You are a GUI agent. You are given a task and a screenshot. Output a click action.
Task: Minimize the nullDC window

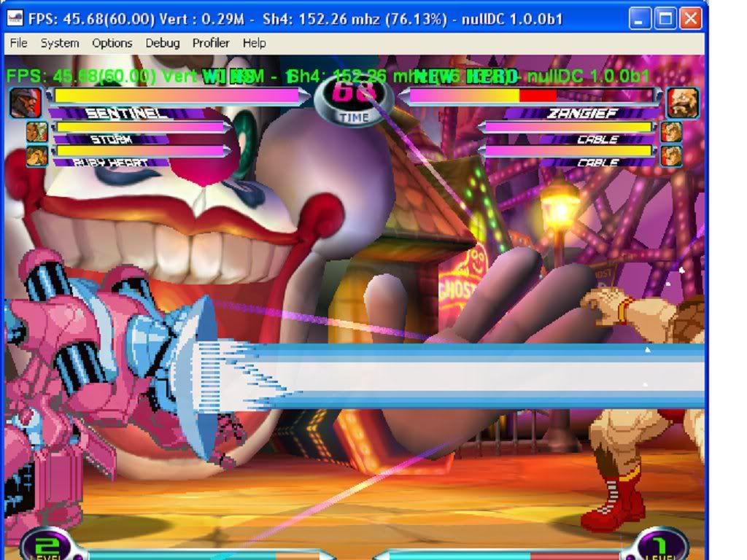point(640,19)
